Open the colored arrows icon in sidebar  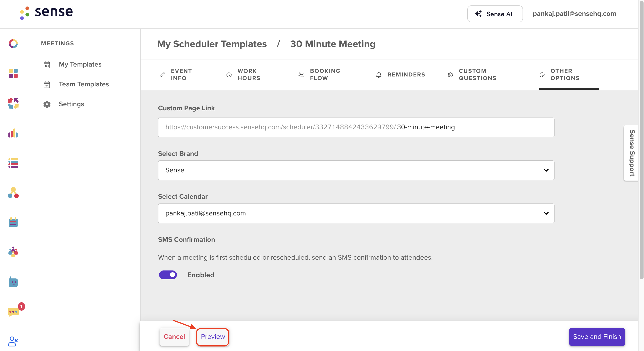13,103
